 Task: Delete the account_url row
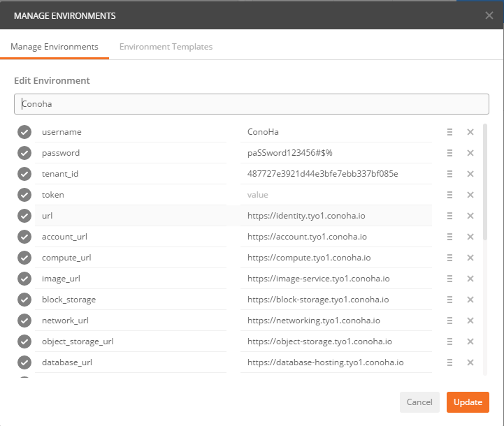coord(470,237)
